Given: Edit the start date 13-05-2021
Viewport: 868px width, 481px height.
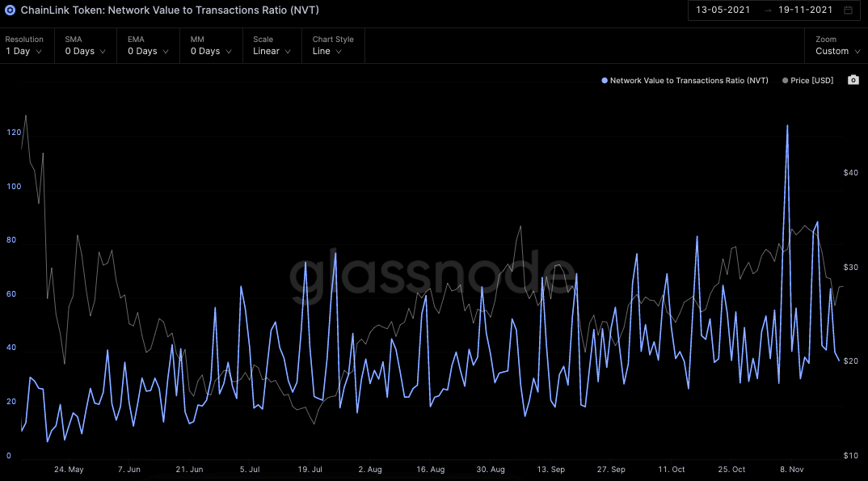Looking at the screenshot, I should [x=723, y=10].
